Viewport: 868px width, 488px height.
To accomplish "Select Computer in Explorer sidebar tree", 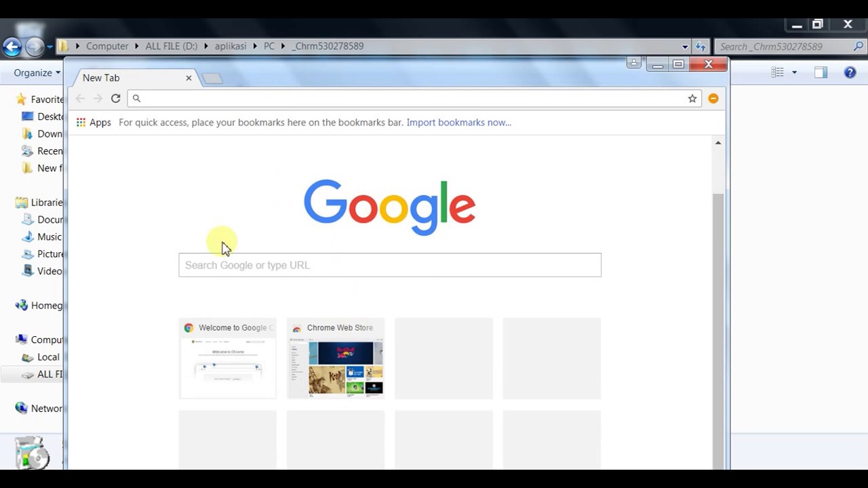I will coord(39,340).
